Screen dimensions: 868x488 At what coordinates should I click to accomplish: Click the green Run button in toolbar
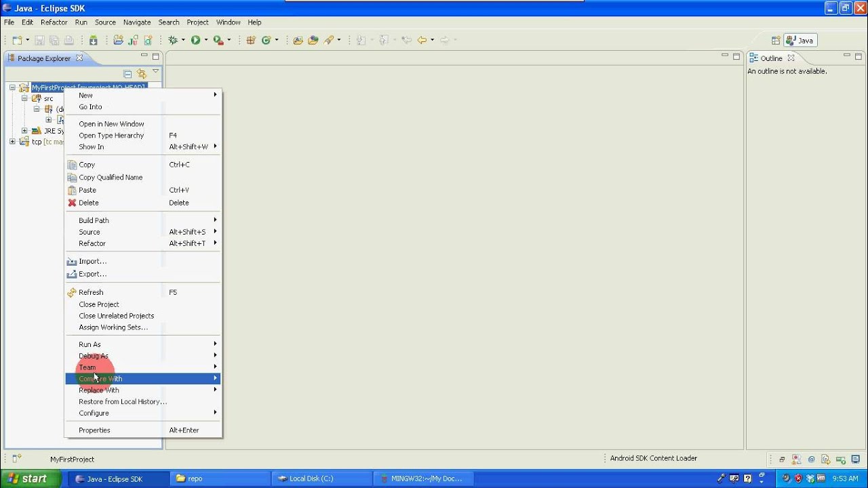[195, 41]
